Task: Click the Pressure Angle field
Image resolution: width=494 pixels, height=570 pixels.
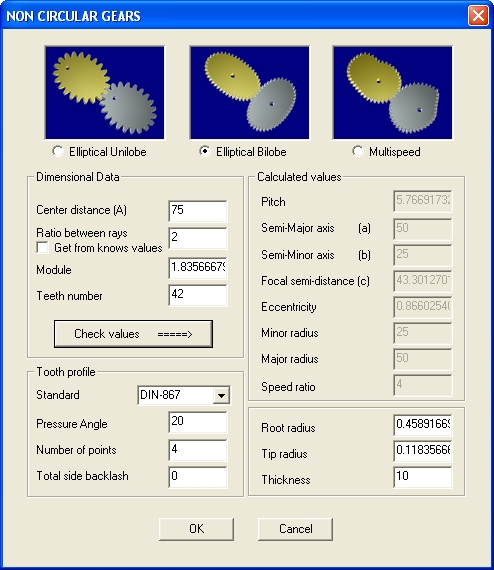Action: tap(198, 422)
